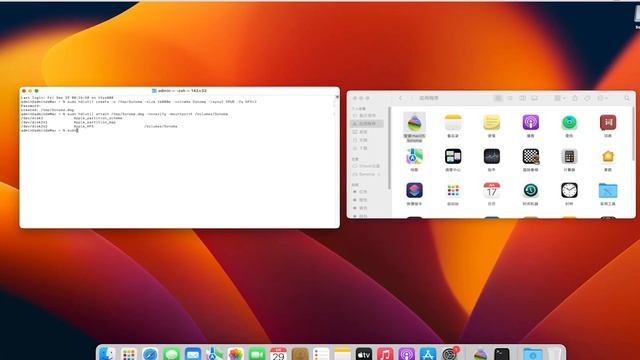Click the Finder window vertical scrollbar
This screenshot has width=640, height=360.
(x=633, y=134)
